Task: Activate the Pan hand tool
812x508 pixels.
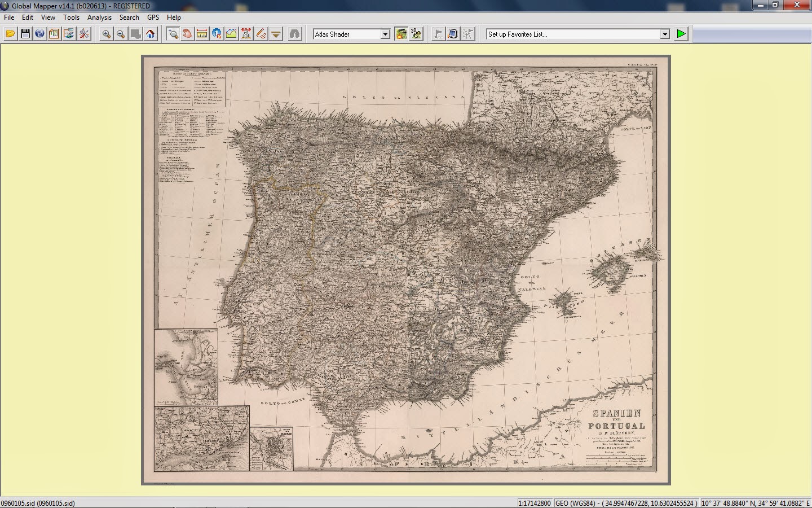Action: (187, 33)
